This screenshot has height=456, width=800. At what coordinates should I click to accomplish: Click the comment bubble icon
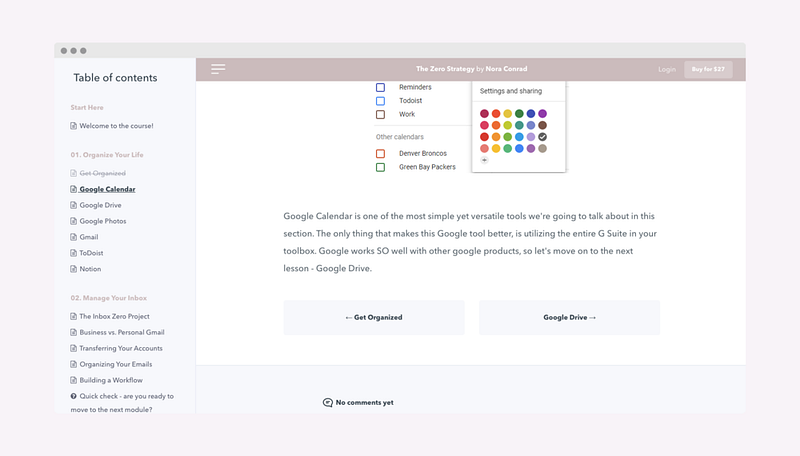328,402
